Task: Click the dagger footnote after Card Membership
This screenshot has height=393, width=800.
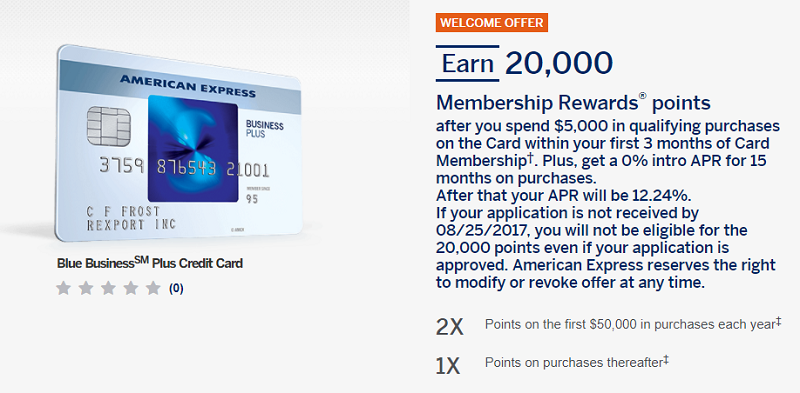Action: tap(531, 158)
